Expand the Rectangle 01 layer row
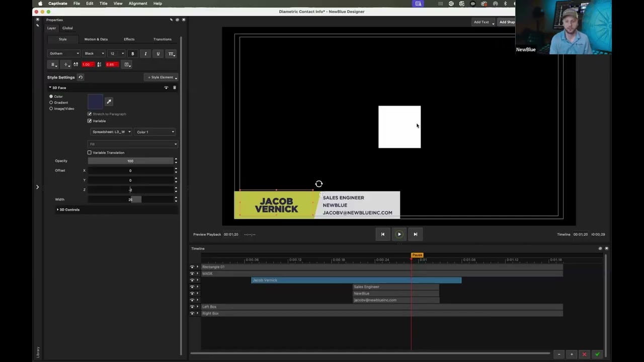The height and width of the screenshot is (362, 644). coord(197,267)
